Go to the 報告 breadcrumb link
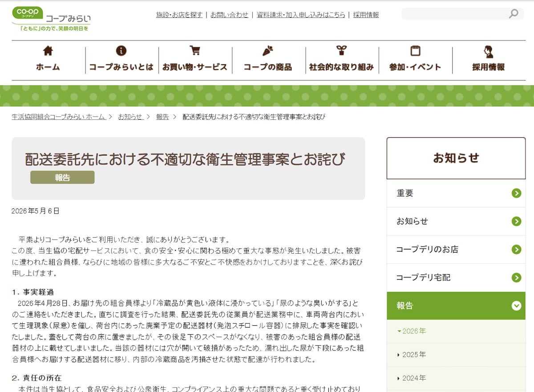Screen dimensions: 534x392 tap(162, 116)
